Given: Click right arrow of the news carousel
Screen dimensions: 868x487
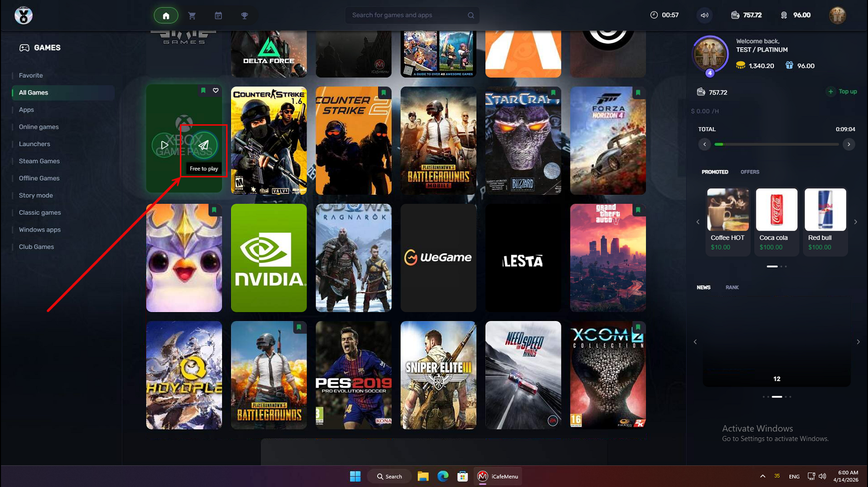Looking at the screenshot, I should tap(858, 342).
